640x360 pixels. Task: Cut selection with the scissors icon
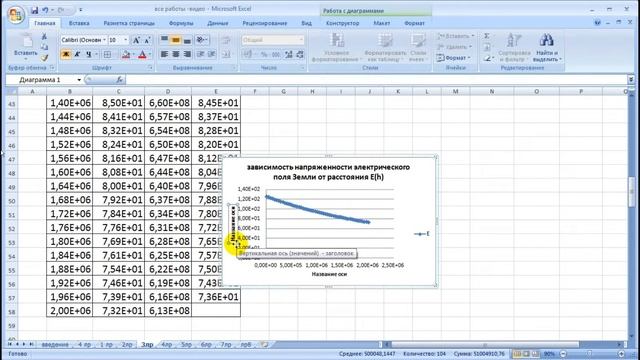tap(44, 37)
